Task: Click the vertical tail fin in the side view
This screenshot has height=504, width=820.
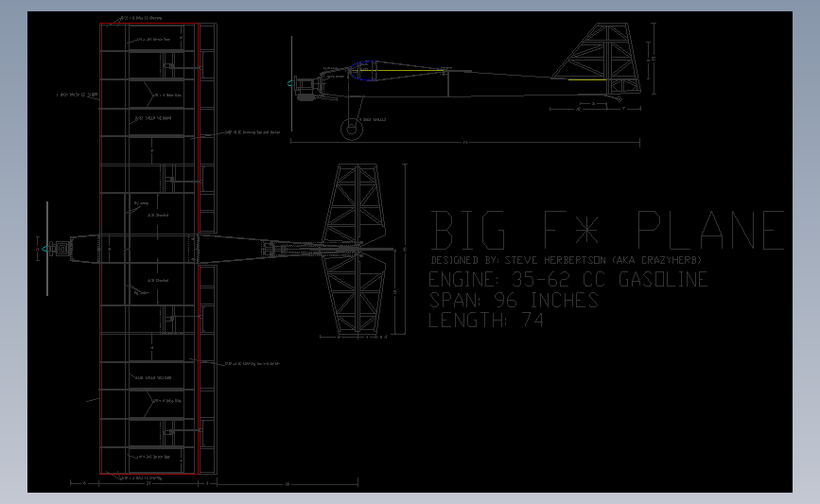Action: 598,58
